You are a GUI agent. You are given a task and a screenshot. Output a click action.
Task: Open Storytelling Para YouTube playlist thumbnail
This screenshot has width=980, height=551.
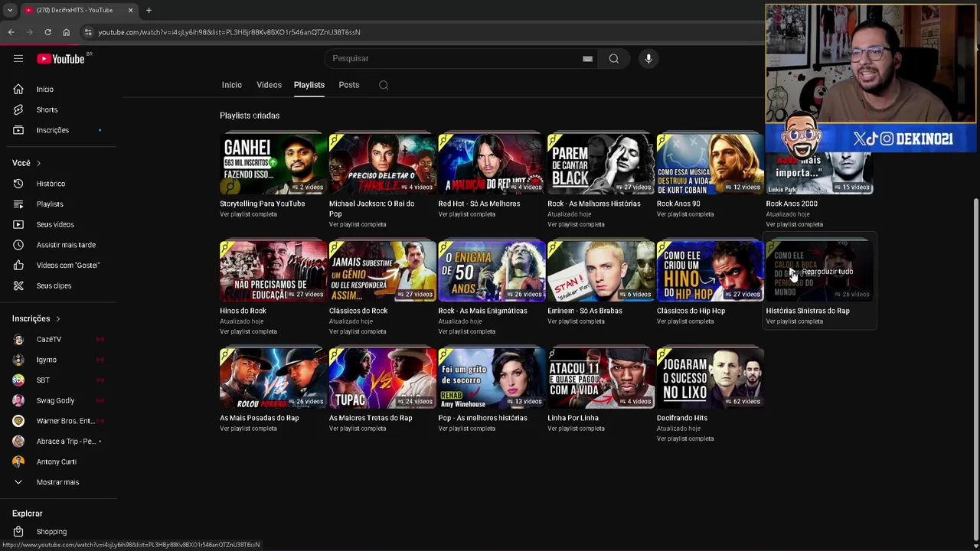(273, 164)
